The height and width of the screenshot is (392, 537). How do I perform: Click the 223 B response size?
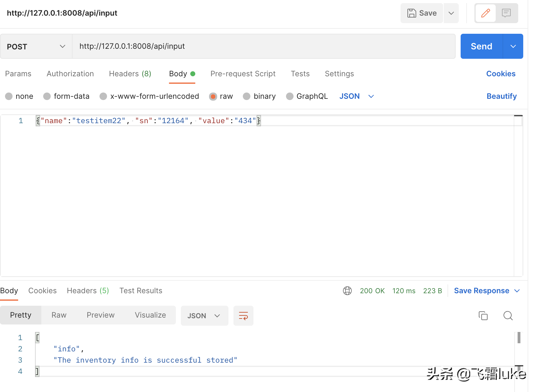[432, 291]
